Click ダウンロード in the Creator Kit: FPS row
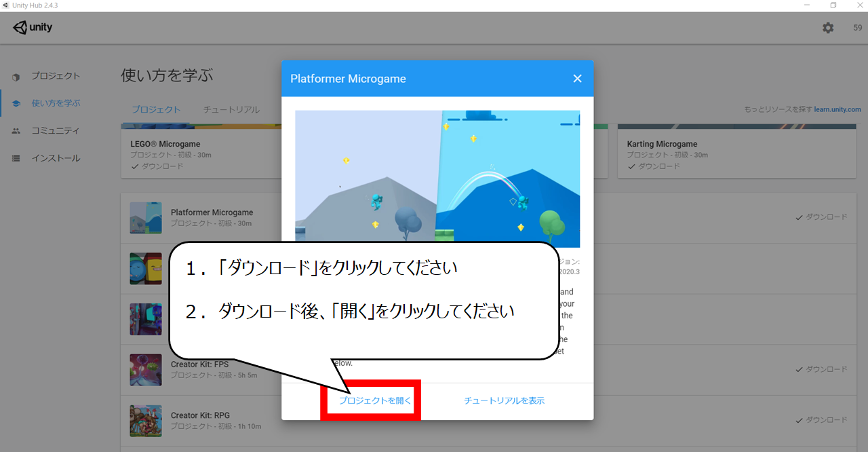Viewport: 868px width, 452px height. point(821,369)
